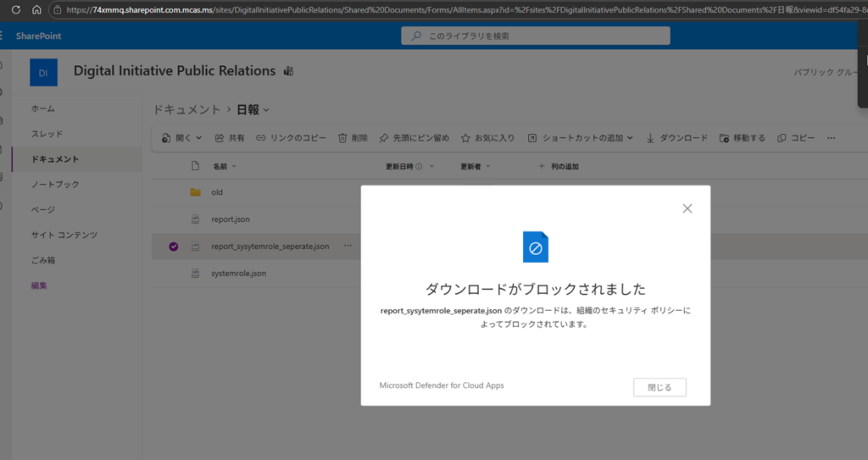Open スレッド in the left navigation
This screenshot has width=868, height=460.
(x=47, y=134)
